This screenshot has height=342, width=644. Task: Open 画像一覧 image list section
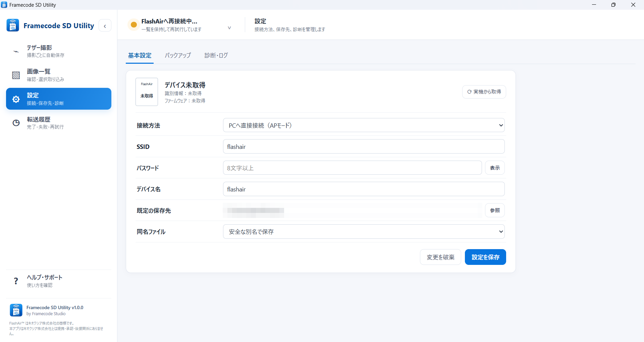[59, 75]
